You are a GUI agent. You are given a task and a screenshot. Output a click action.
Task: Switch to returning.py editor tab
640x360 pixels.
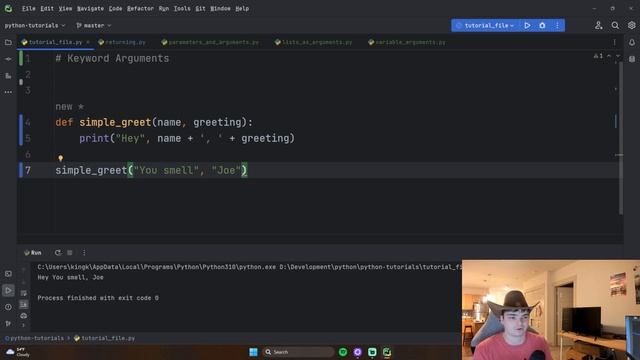tap(122, 42)
